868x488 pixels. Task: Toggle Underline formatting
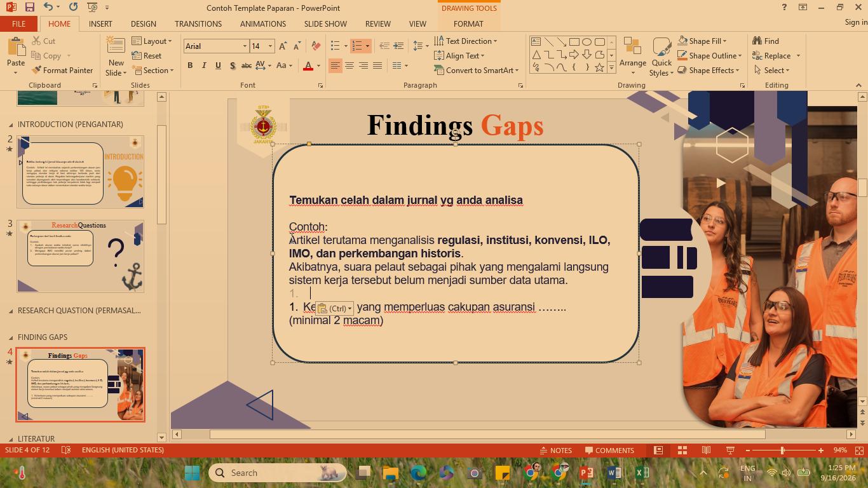click(218, 65)
